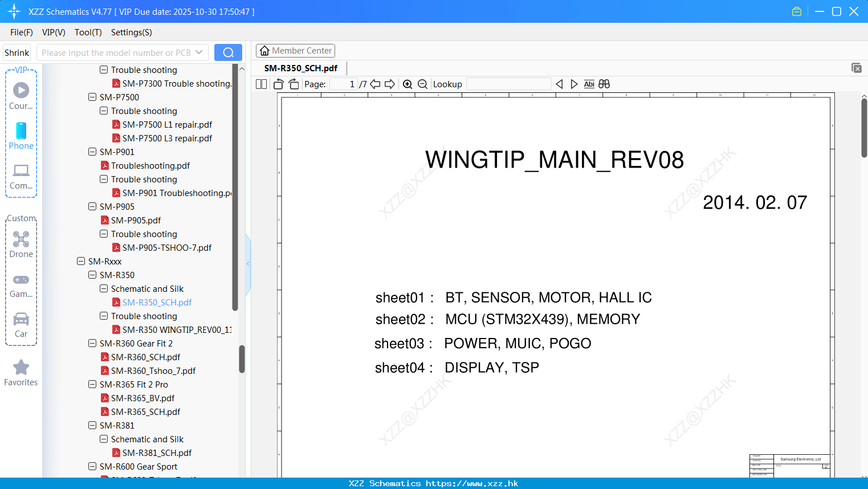Image resolution: width=868 pixels, height=489 pixels.
Task: Open the model number dropdown arrow
Action: (x=199, y=52)
